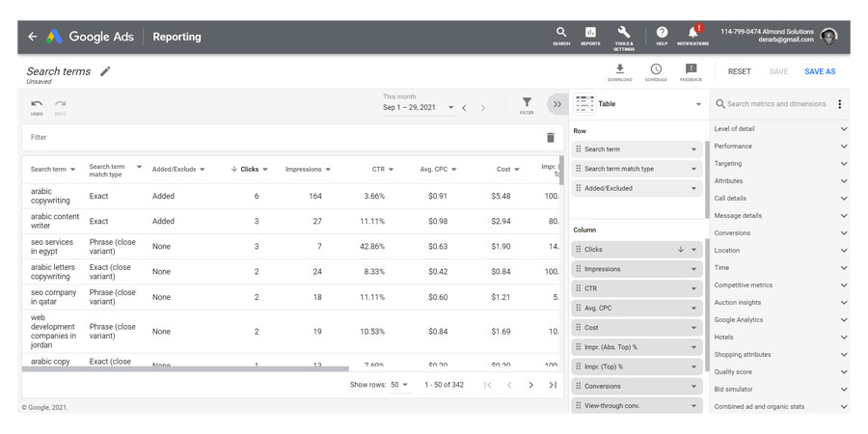
Task: Open Avg. CPC table header menu
Action: (x=454, y=170)
